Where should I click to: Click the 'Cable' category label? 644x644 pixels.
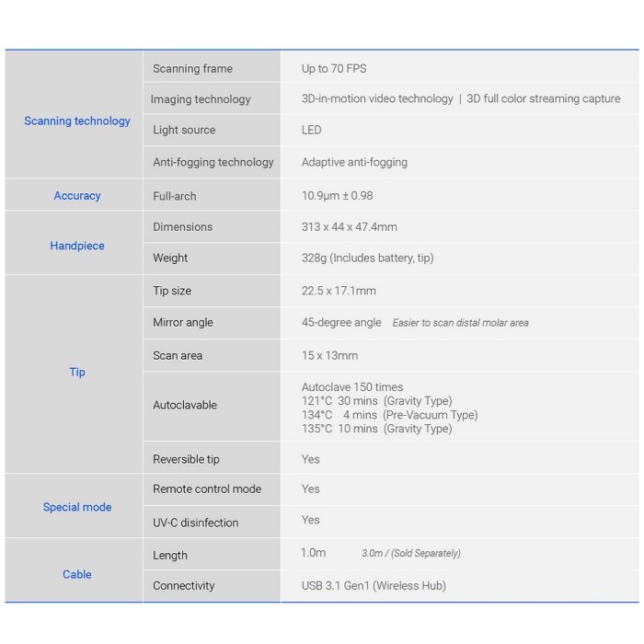[77, 574]
